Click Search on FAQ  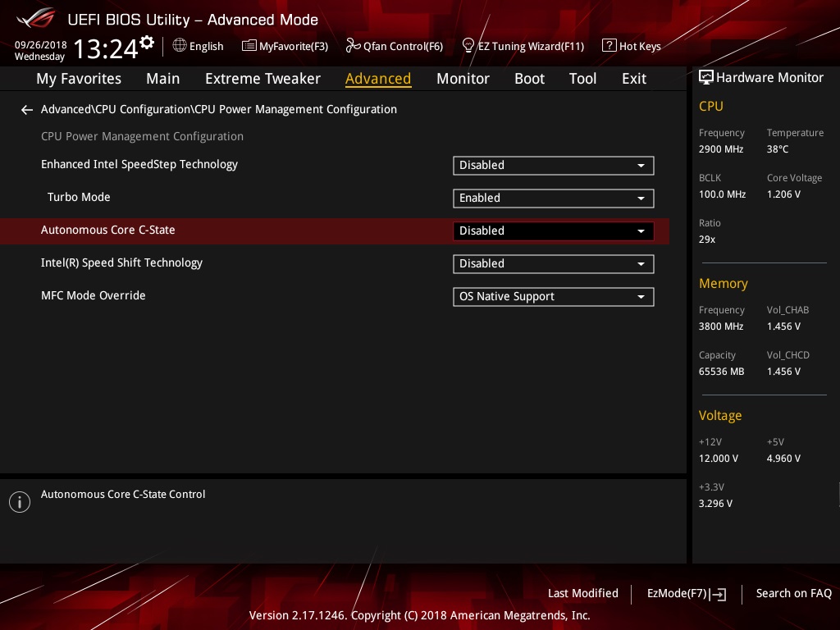pyautogui.click(x=793, y=594)
